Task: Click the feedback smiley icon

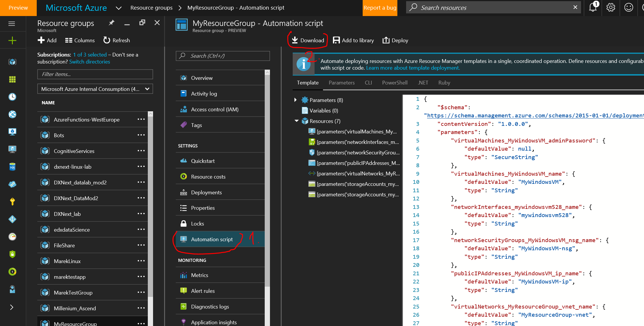Action: (629, 8)
